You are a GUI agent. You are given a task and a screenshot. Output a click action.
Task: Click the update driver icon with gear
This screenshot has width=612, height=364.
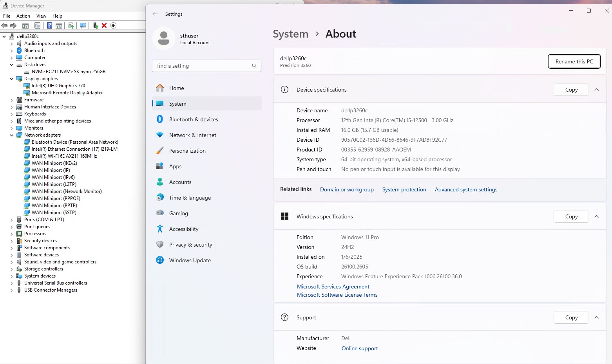pos(71,25)
